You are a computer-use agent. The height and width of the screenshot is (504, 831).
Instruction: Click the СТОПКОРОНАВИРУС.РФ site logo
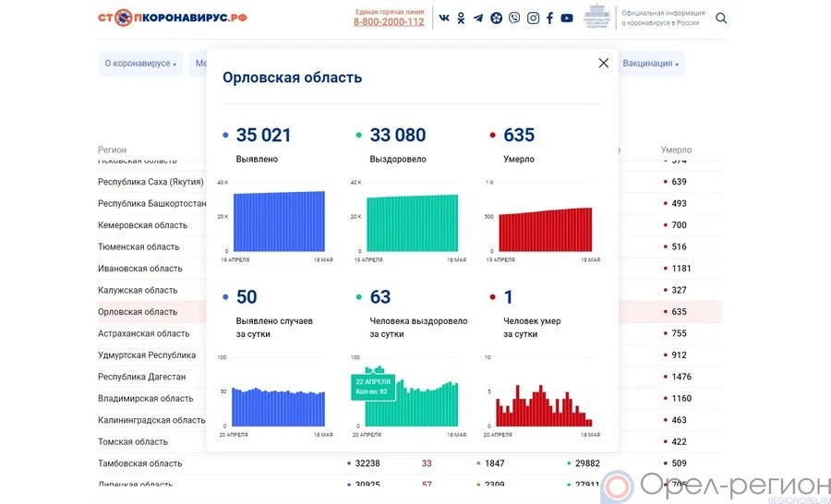[x=173, y=18]
